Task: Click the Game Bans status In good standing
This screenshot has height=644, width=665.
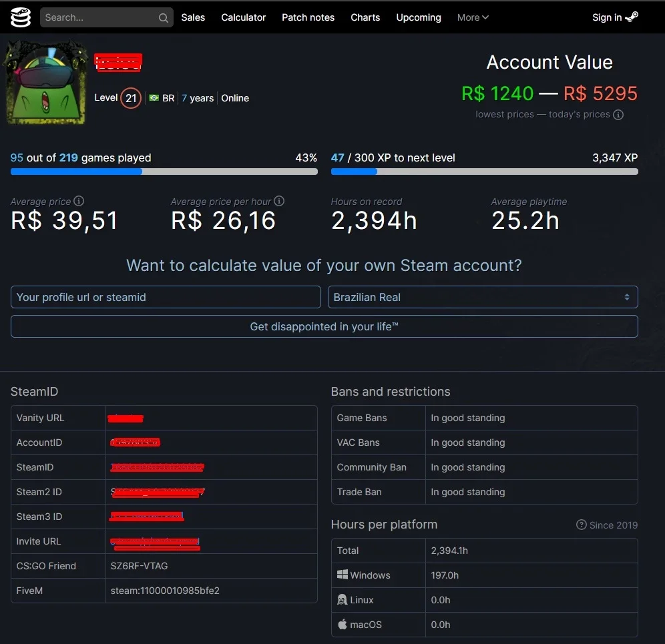Action: pos(468,418)
